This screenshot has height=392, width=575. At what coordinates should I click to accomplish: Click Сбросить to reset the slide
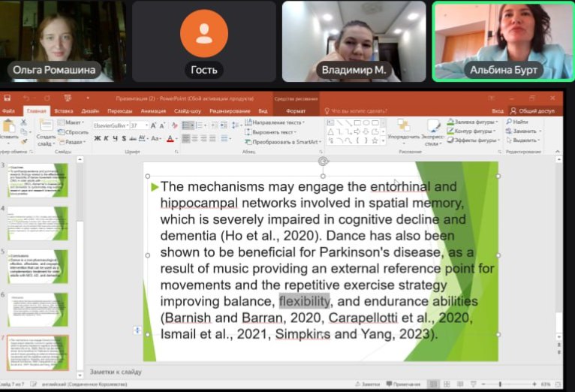click(x=73, y=132)
